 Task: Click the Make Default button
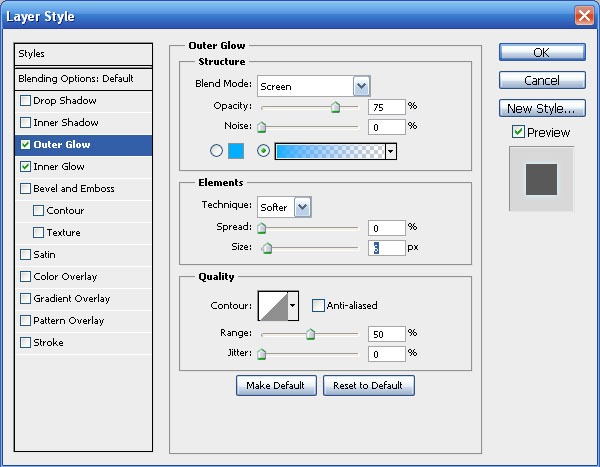(276, 385)
